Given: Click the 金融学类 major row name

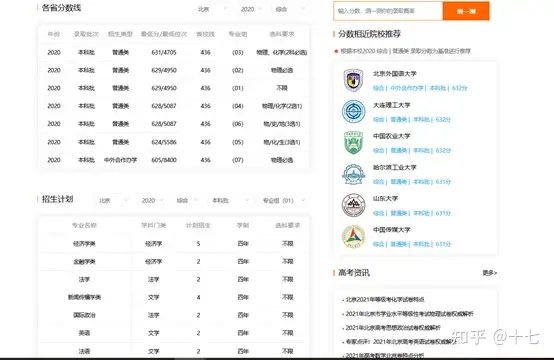Looking at the screenshot, I should [84, 261].
